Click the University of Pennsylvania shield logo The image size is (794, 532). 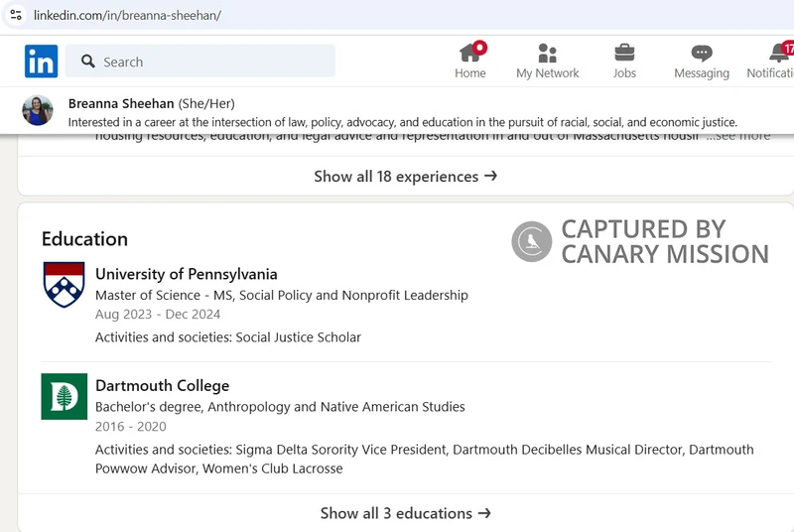click(x=64, y=285)
